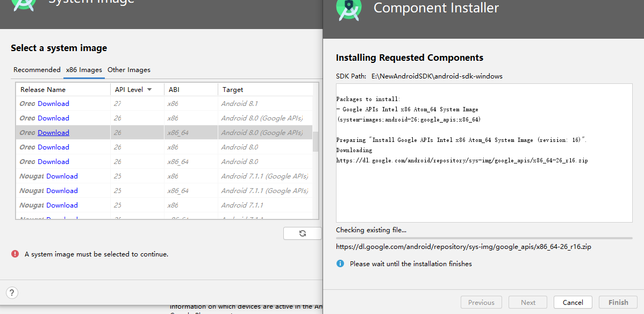
Task: Click the Cancel button in Component Installer
Action: [x=573, y=303]
